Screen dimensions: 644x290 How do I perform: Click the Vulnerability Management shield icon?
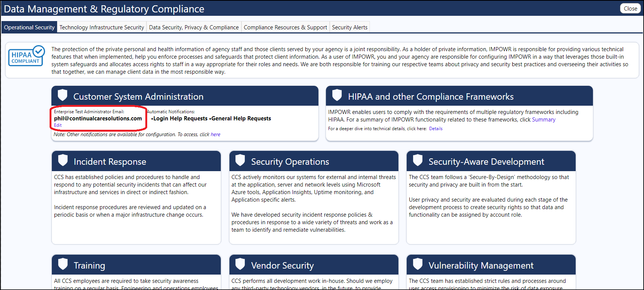click(x=418, y=264)
